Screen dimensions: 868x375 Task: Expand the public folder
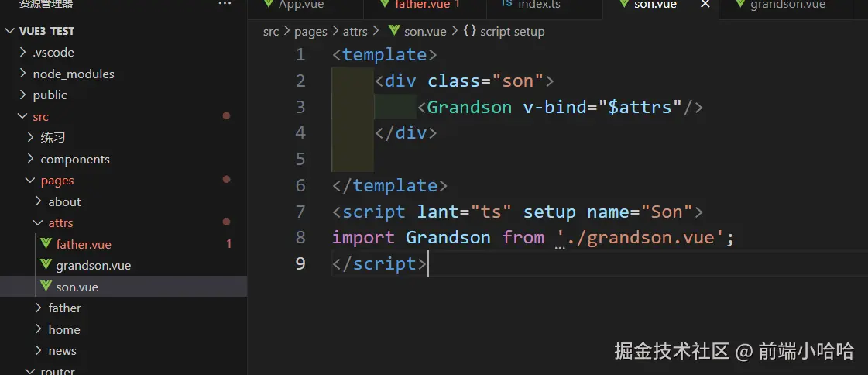click(22, 95)
